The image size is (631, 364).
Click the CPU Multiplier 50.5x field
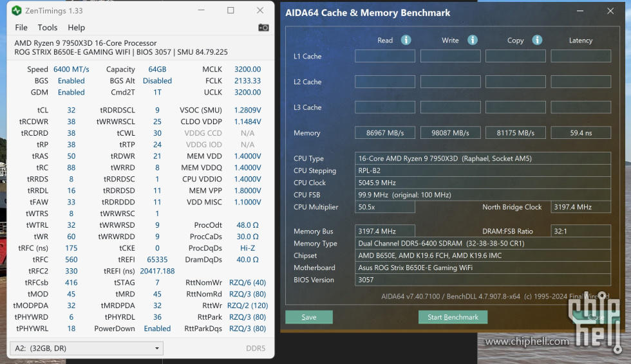[x=385, y=207]
